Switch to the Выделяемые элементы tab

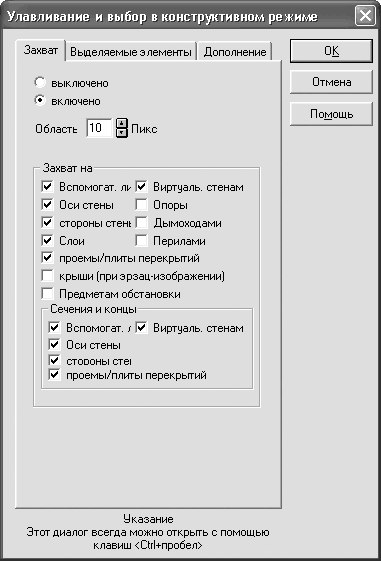(x=131, y=52)
